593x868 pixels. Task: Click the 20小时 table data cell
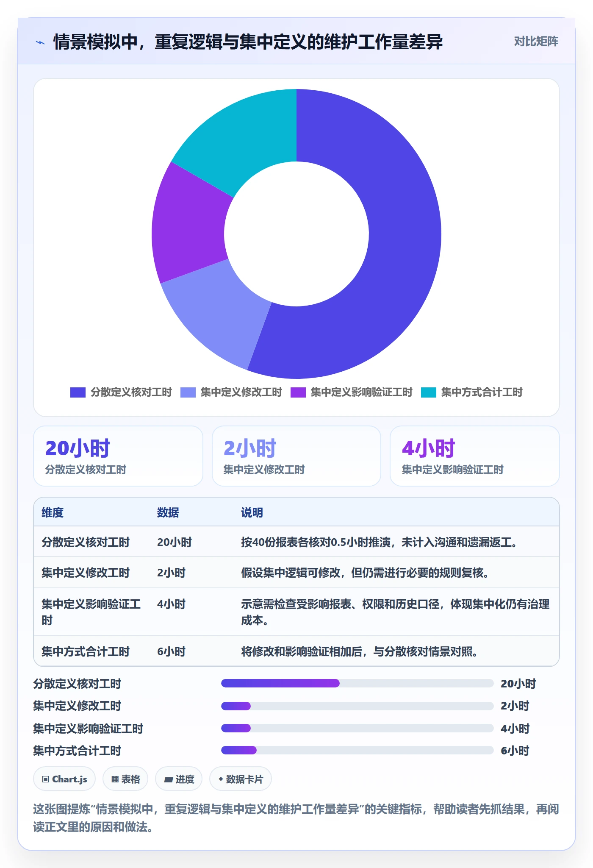(x=175, y=542)
